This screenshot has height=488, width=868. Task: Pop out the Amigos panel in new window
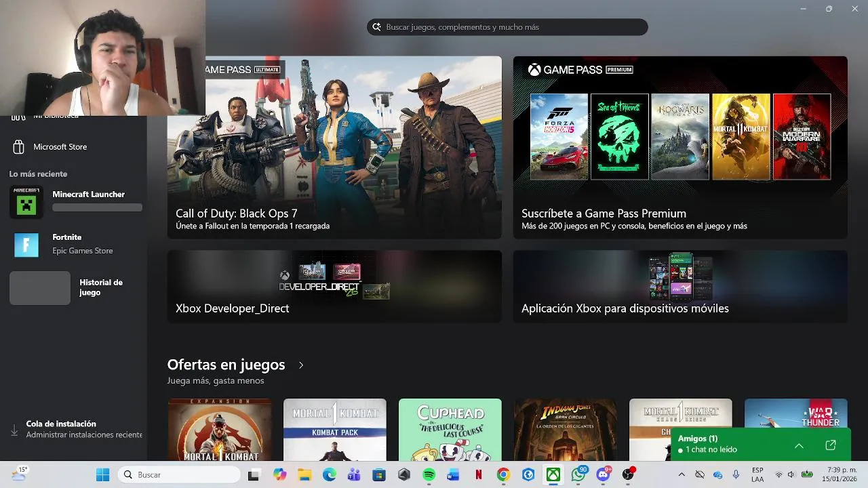pyautogui.click(x=830, y=445)
